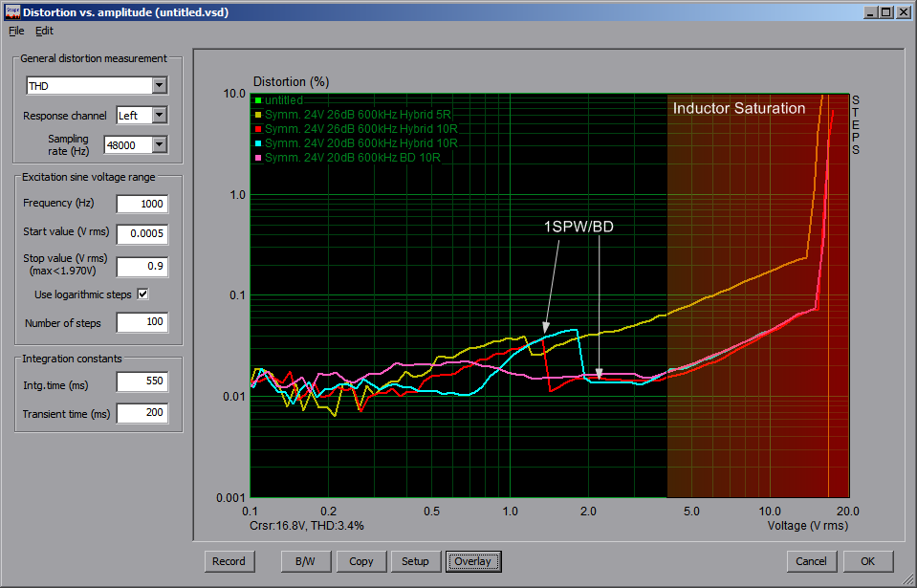
Task: Open the Edit menu
Action: coord(44,31)
